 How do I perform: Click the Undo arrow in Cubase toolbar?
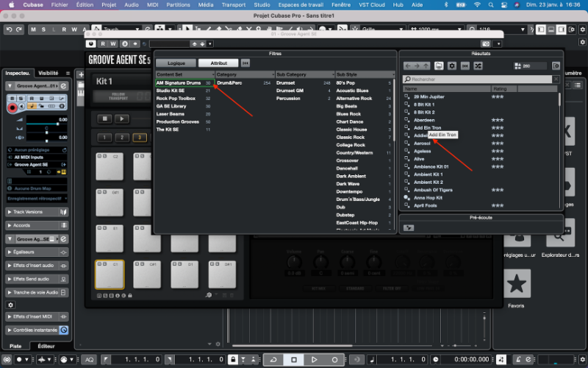click(x=10, y=29)
